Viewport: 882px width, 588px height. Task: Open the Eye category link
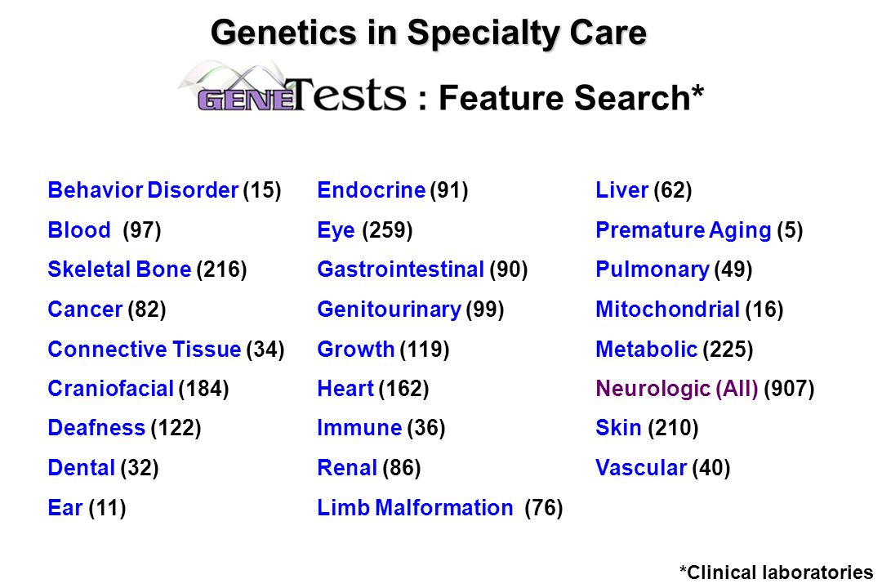coord(336,230)
